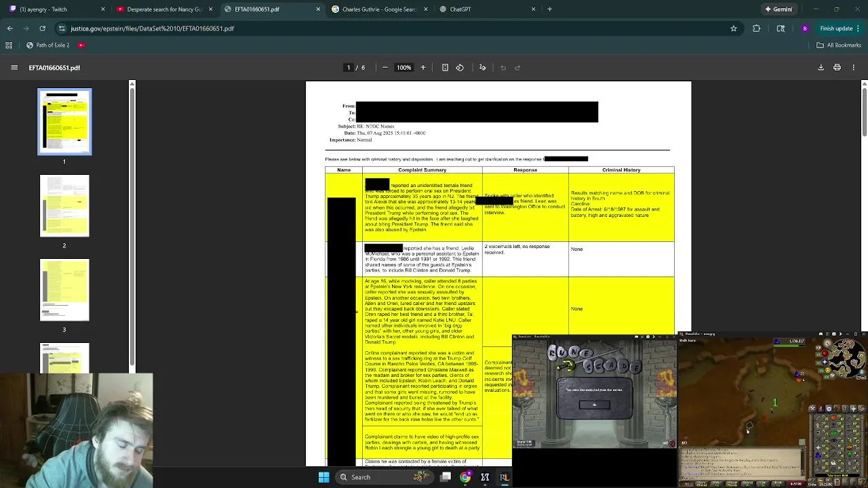Click the EFTA01660651.pdf title in PDF toolbar

point(54,68)
